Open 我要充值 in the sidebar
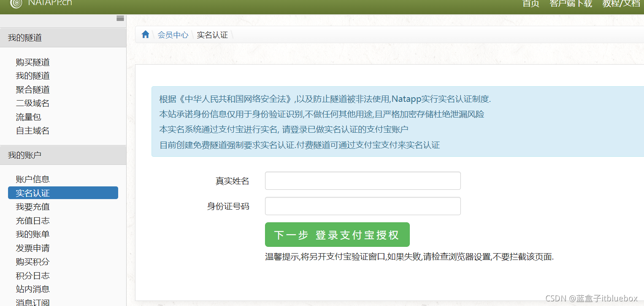Screen dimensions: 644x306 coord(33,207)
